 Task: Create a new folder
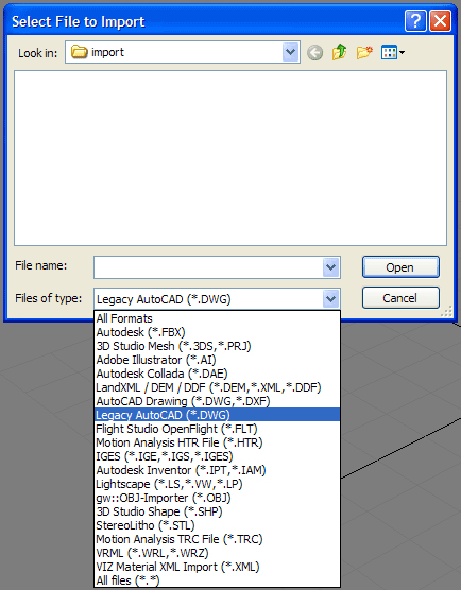(364, 52)
